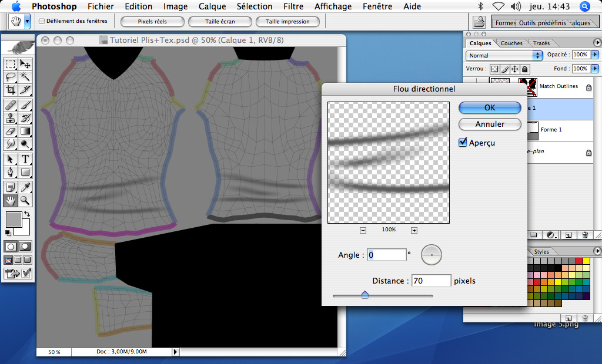The image size is (602, 364).
Task: Switch to Standard screen mode
Action: point(8,261)
